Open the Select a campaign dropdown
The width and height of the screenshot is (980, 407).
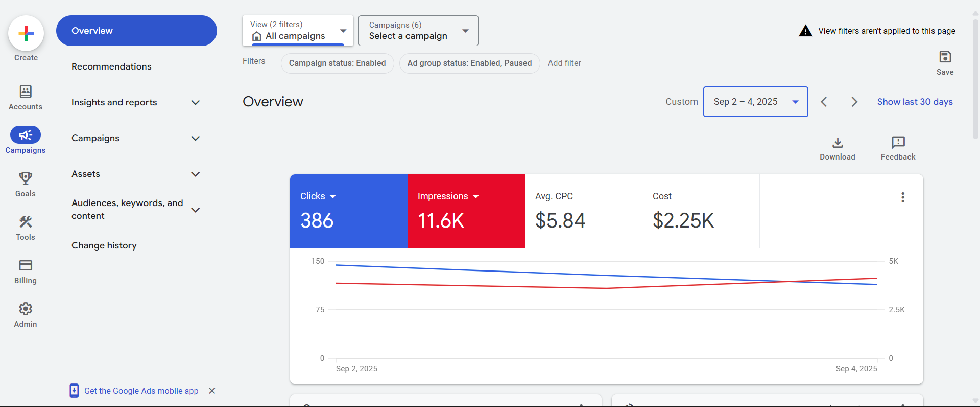[x=418, y=31]
